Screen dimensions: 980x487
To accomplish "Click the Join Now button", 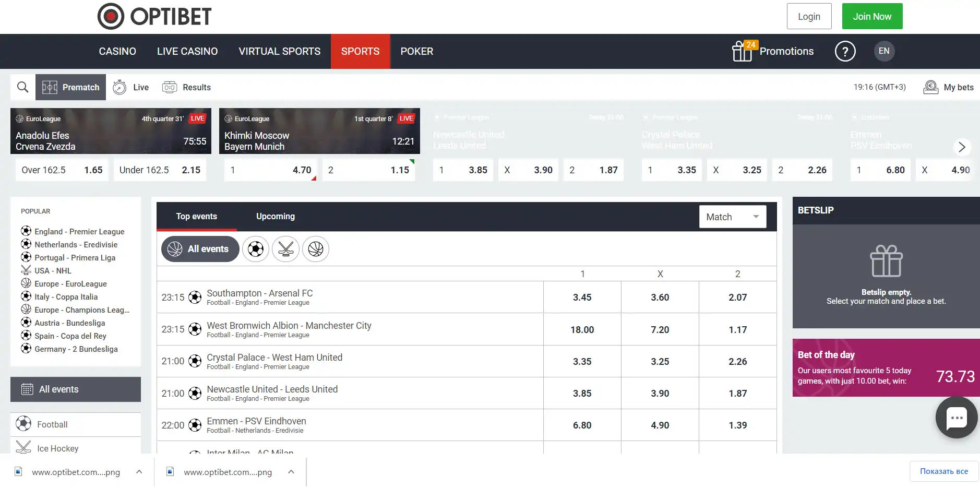I will [x=871, y=17].
